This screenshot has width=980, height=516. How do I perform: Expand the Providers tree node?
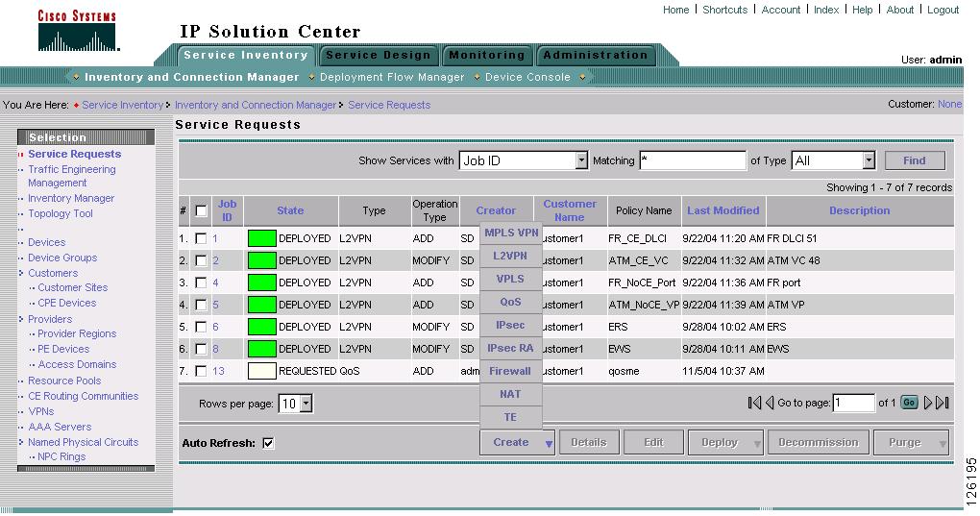click(x=20, y=319)
